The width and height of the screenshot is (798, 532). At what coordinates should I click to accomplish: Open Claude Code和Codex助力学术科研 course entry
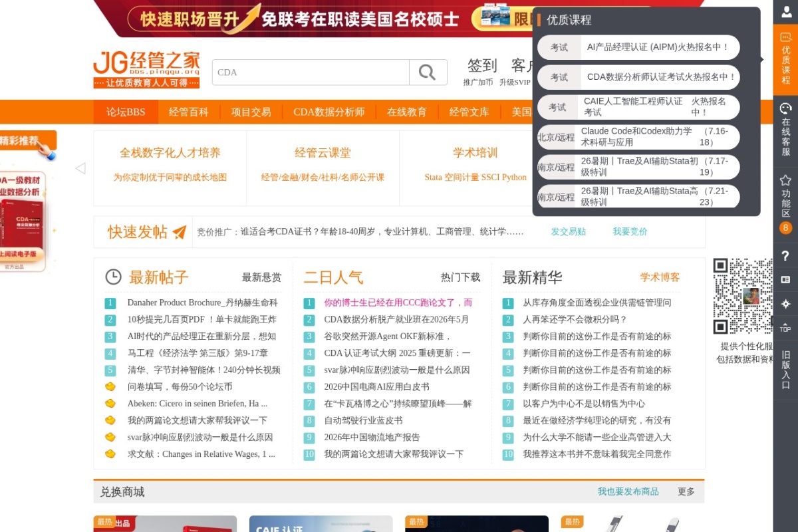638,137
